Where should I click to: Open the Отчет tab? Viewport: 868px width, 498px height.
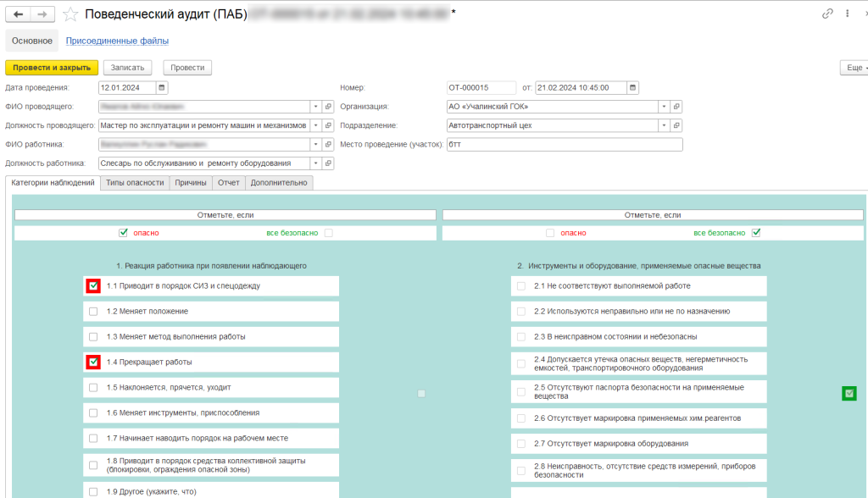[x=228, y=183]
